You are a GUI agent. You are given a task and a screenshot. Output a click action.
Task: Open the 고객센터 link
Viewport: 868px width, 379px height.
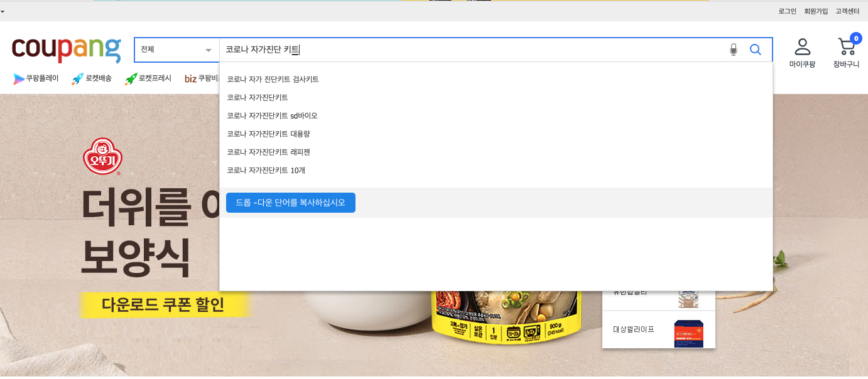coord(847,11)
